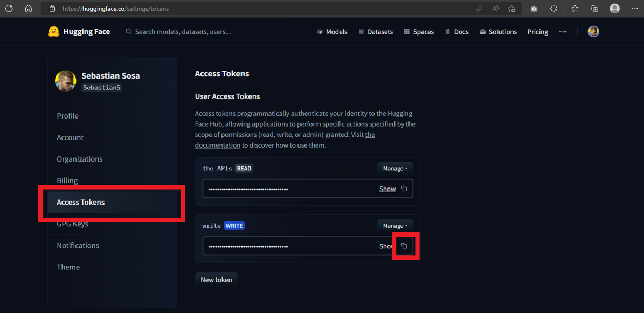Open the browser extensions puzzle icon
The height and width of the screenshot is (313, 644).
pyautogui.click(x=553, y=8)
